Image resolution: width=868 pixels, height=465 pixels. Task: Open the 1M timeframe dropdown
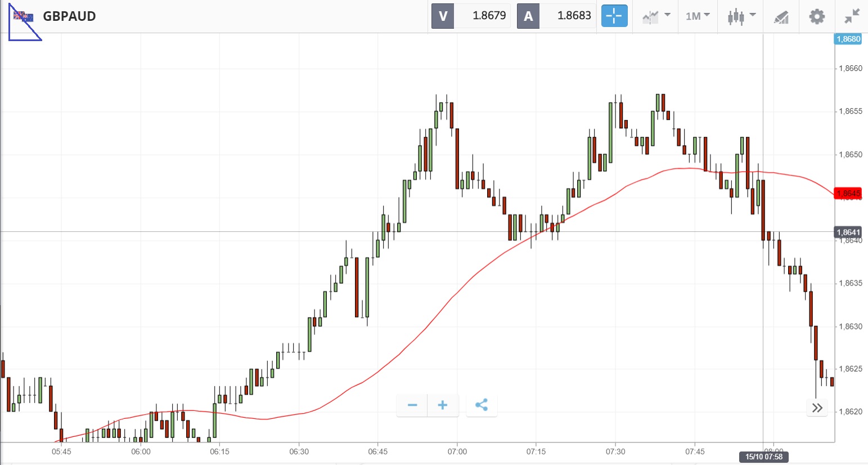click(x=698, y=16)
